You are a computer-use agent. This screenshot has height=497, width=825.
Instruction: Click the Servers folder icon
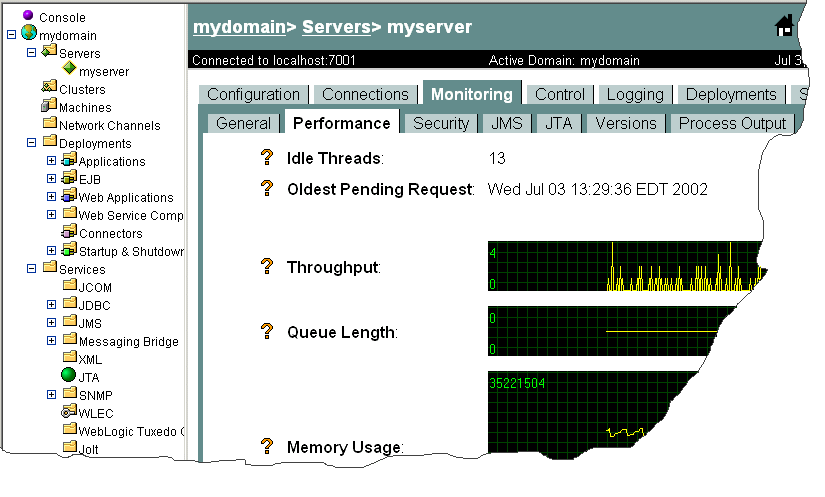[49, 51]
